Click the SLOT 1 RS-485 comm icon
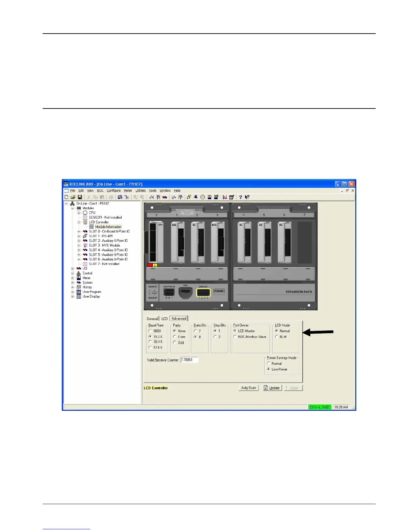Image resolution: width=411 pixels, height=532 pixels. (x=85, y=236)
